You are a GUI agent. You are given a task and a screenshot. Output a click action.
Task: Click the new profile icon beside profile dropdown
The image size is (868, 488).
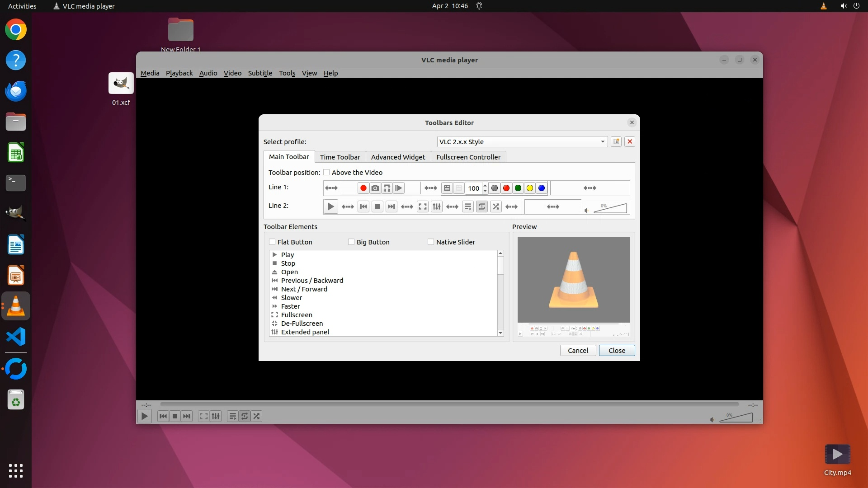point(616,141)
